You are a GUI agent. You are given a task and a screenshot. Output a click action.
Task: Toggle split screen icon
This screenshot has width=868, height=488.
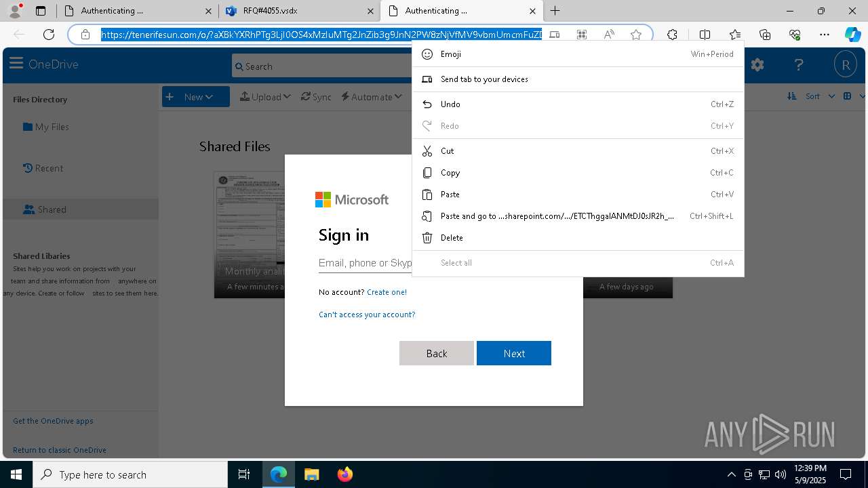point(705,35)
